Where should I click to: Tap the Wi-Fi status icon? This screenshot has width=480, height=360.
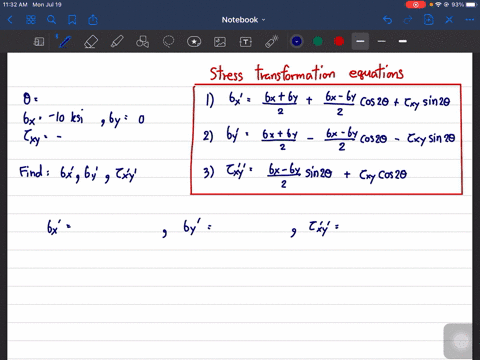click(x=438, y=5)
